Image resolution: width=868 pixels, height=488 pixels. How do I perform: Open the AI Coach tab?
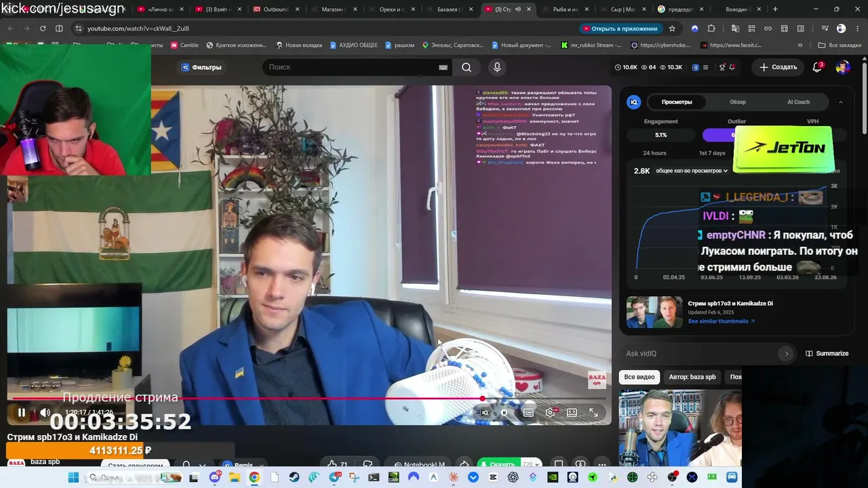pyautogui.click(x=798, y=102)
